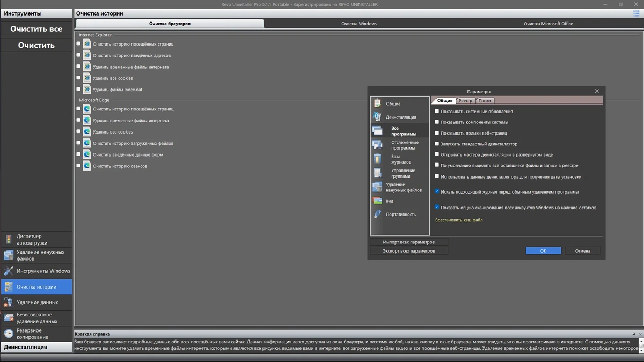Viewport: 644px width, 362px height.
Task: Enable Открывать мастера деинсталляции в развёрнутом виде
Action: pyautogui.click(x=437, y=154)
